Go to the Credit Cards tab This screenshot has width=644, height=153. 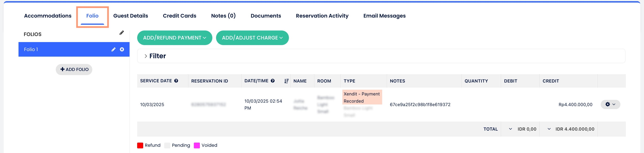click(180, 16)
